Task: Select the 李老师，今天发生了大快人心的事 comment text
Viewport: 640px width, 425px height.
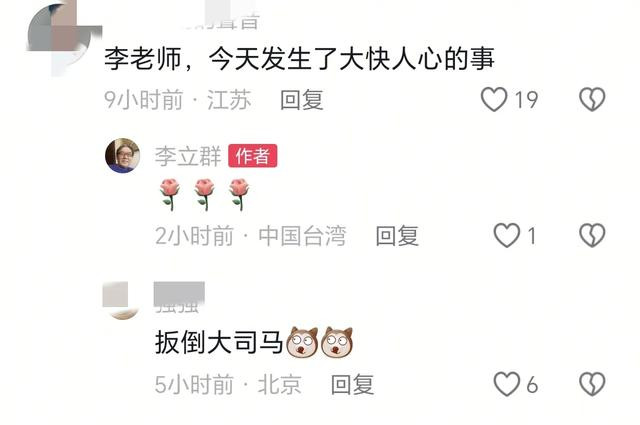Action: tap(300, 58)
